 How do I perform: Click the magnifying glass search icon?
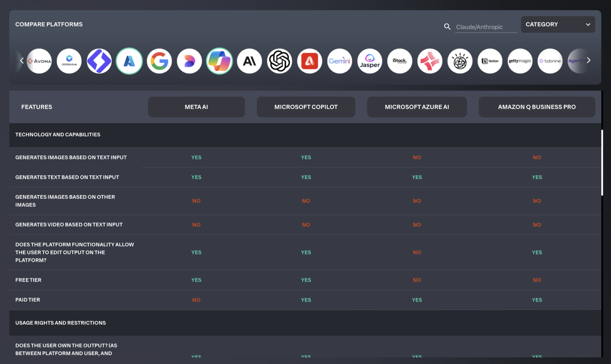(x=447, y=27)
